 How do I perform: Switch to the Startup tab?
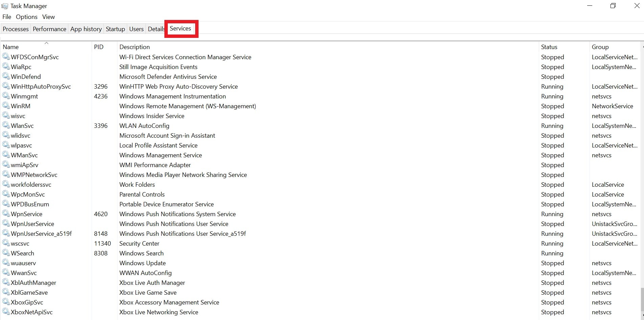(x=115, y=29)
